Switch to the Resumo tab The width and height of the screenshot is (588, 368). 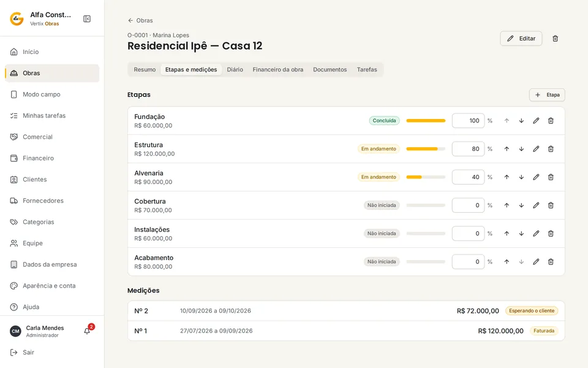pyautogui.click(x=145, y=69)
